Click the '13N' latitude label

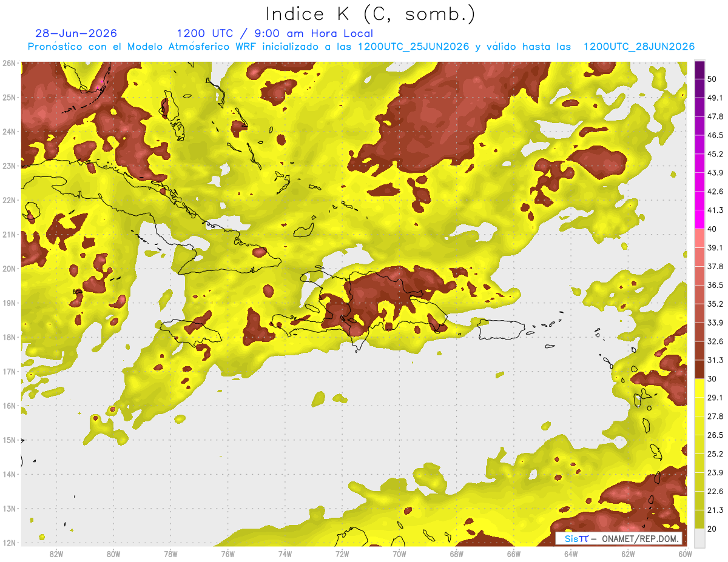pyautogui.click(x=9, y=509)
